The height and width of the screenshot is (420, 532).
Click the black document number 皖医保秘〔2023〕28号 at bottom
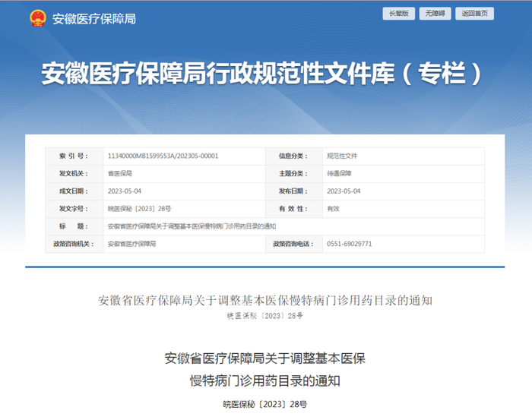click(x=265, y=404)
